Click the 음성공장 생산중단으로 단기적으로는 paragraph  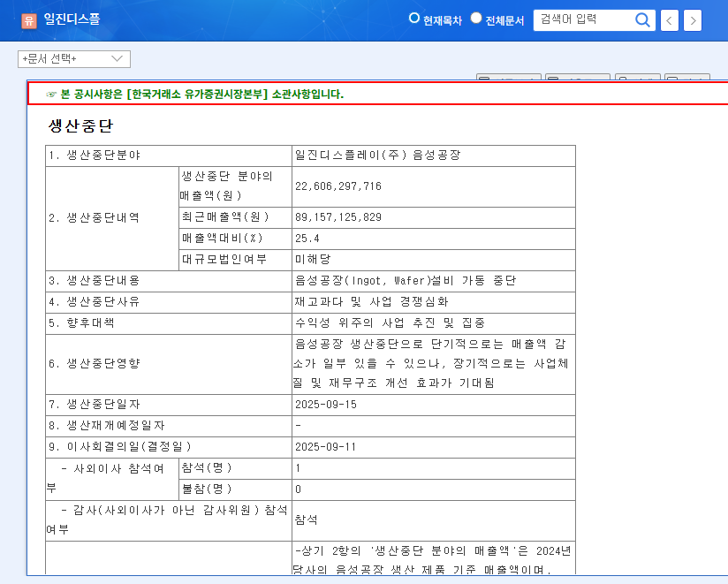[430, 363]
